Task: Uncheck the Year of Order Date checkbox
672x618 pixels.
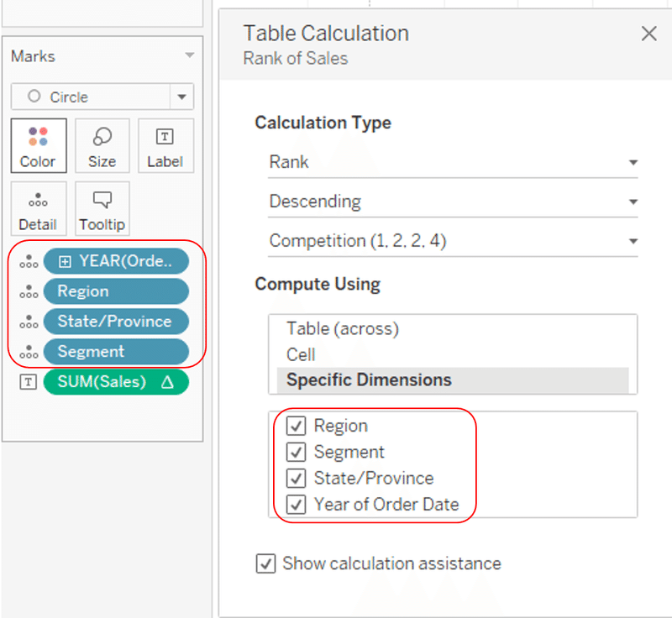Action: pyautogui.click(x=296, y=505)
